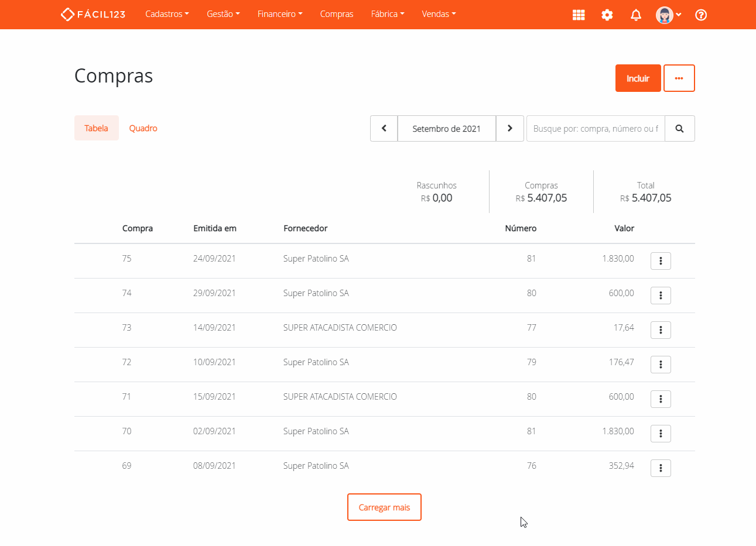The width and height of the screenshot is (756, 546).
Task: Expand the Financeiro dropdown menu
Action: coord(280,14)
